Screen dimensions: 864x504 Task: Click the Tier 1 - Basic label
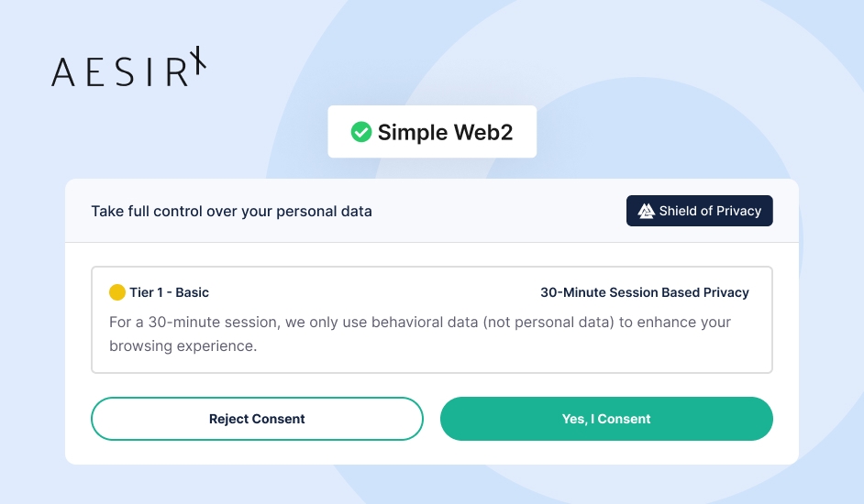169,292
